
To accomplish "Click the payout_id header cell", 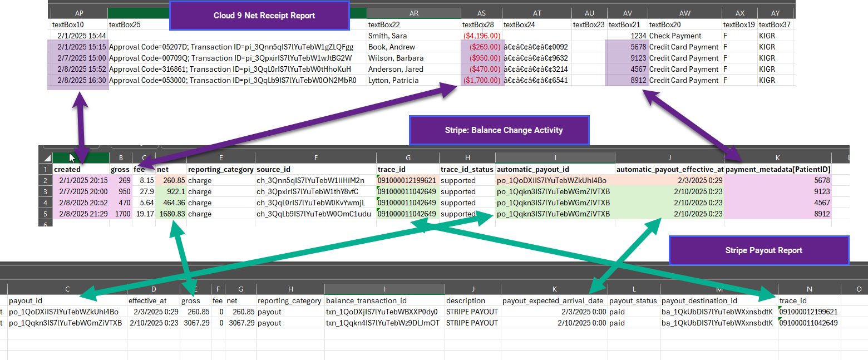I will [67, 300].
